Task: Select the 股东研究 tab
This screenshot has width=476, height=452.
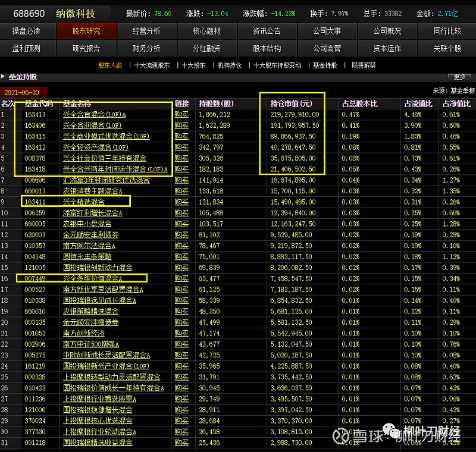Action: click(86, 32)
